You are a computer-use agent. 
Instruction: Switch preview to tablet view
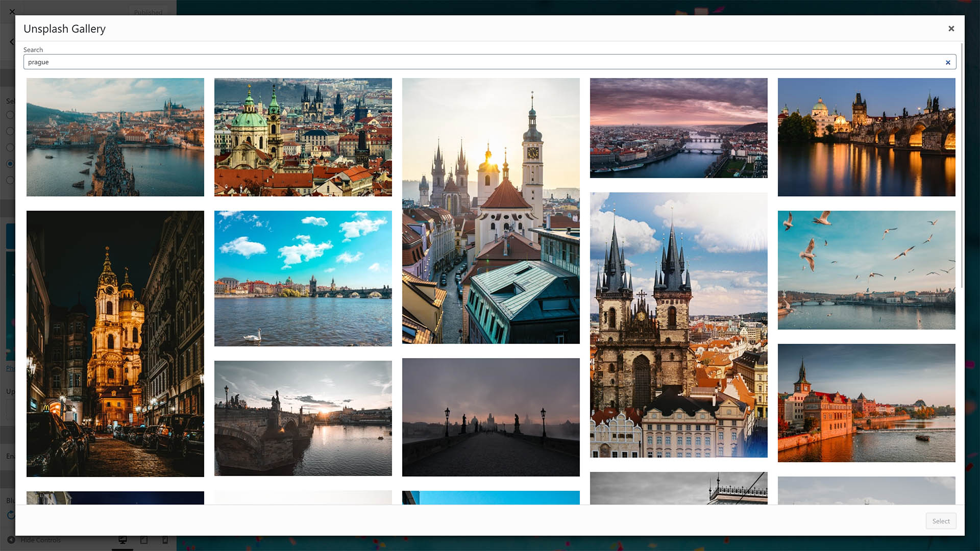(143, 539)
